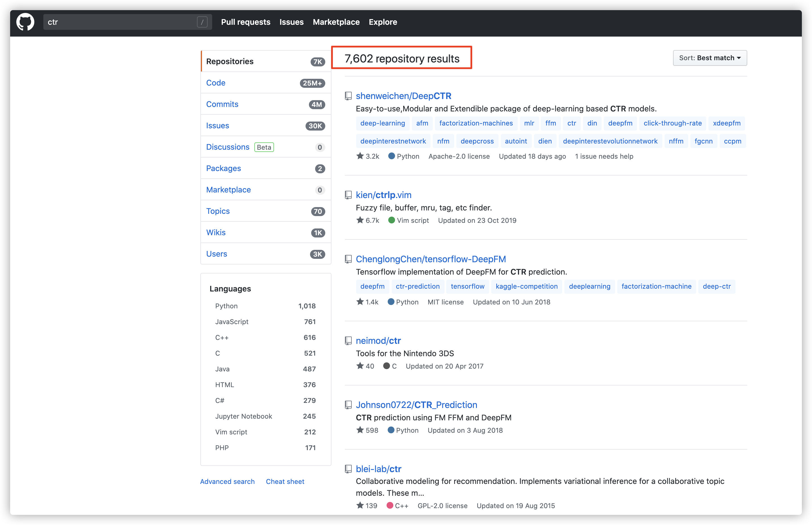Switch to Issues results in sidebar
The image size is (812, 525).
click(x=266, y=126)
